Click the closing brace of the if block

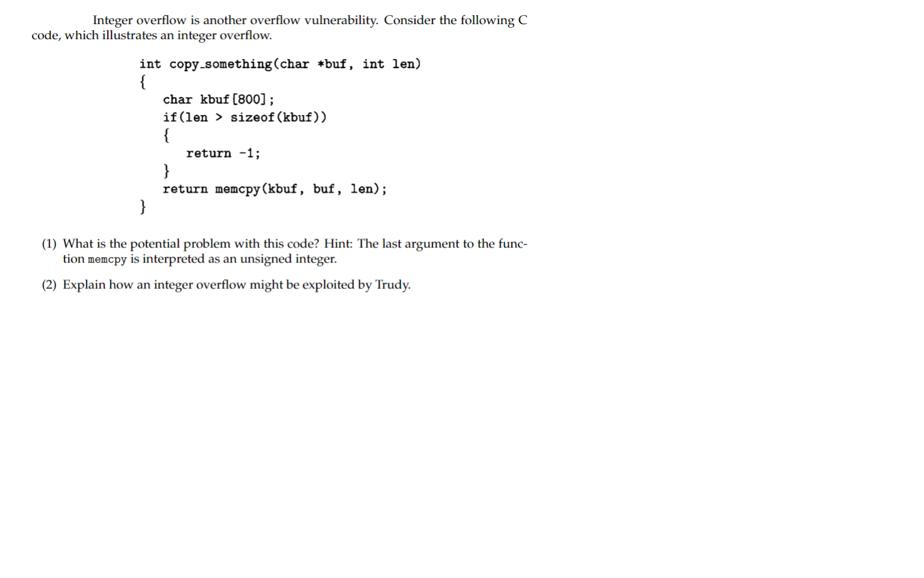click(x=166, y=171)
